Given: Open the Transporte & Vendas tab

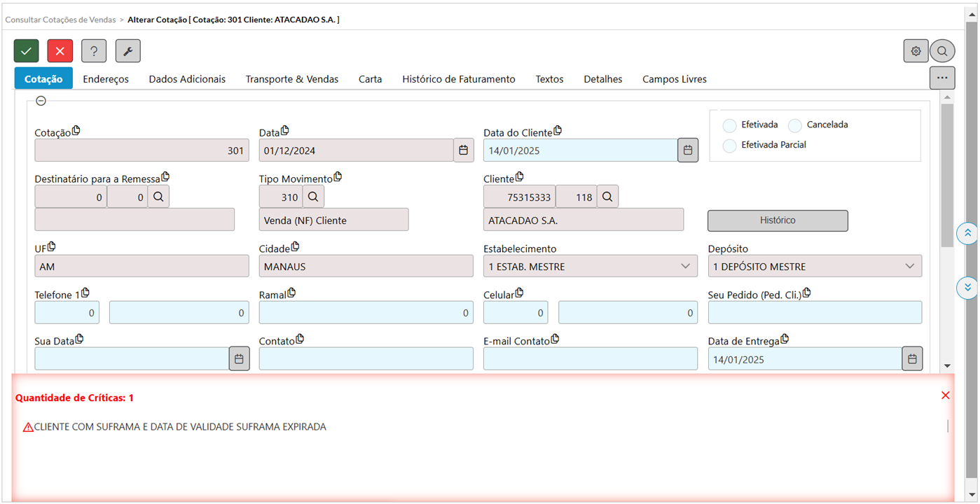Looking at the screenshot, I should coord(291,79).
